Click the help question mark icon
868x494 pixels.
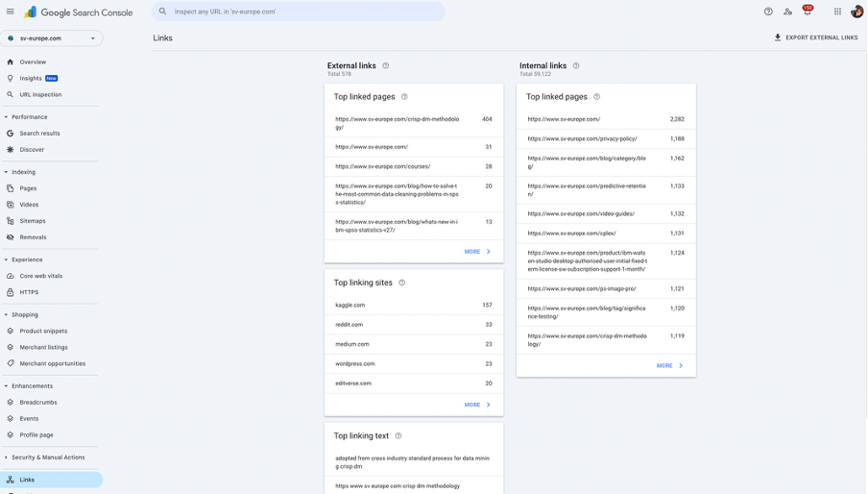[768, 12]
